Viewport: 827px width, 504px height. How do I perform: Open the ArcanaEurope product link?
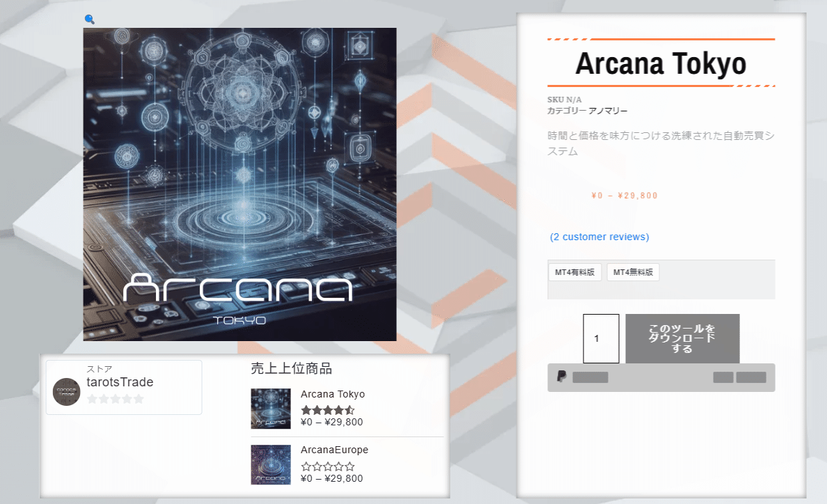pyautogui.click(x=334, y=450)
